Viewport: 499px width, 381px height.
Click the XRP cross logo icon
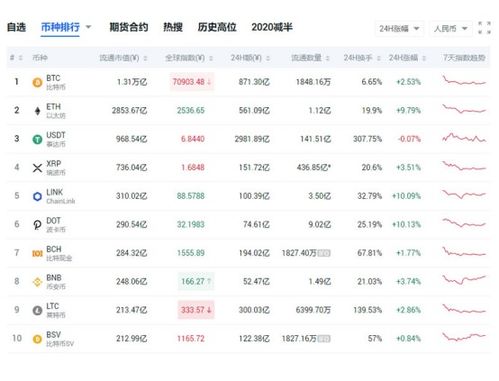tap(37, 168)
